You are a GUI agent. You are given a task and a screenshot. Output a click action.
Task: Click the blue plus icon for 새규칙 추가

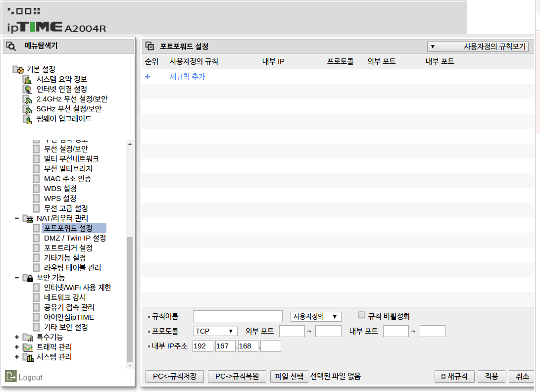(x=147, y=77)
